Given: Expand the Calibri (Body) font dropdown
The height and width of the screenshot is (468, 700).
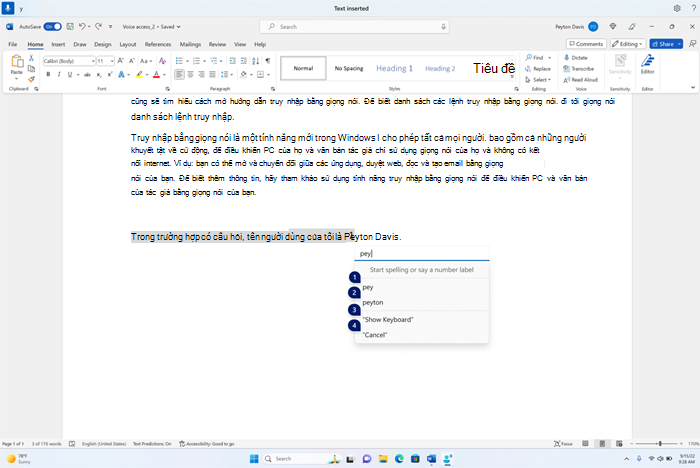Looking at the screenshot, I should click(93, 61).
